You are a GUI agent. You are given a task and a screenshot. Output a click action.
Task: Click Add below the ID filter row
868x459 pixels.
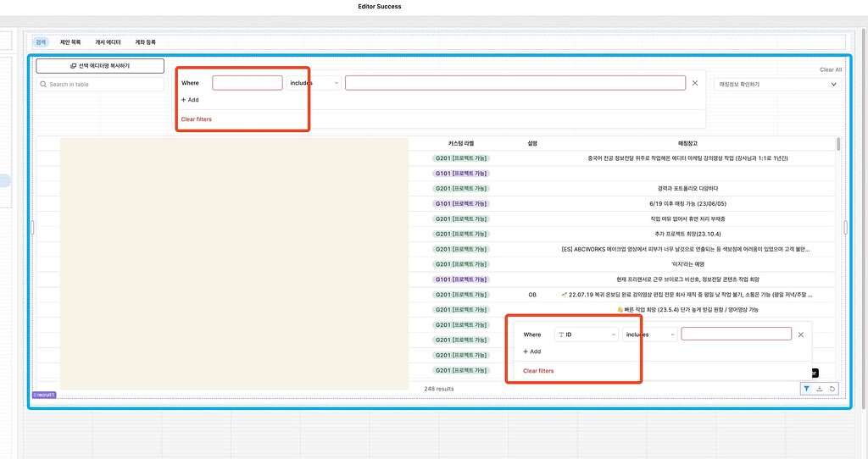(532, 351)
